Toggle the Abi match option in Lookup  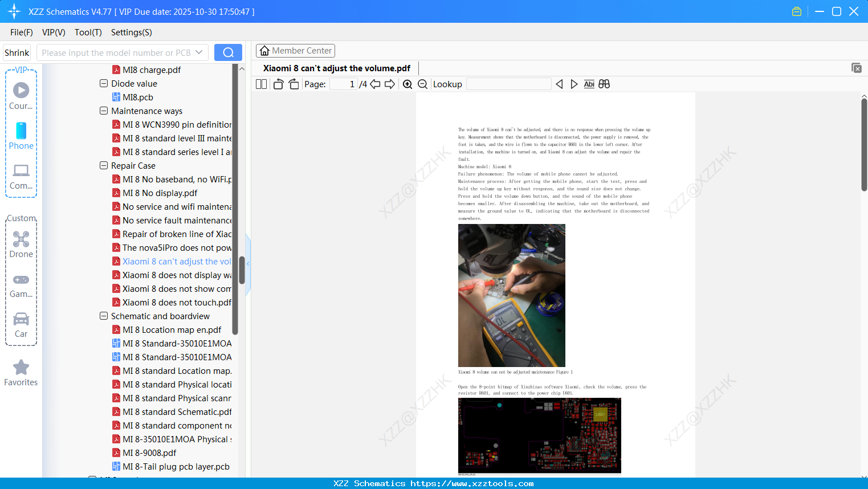pyautogui.click(x=589, y=84)
